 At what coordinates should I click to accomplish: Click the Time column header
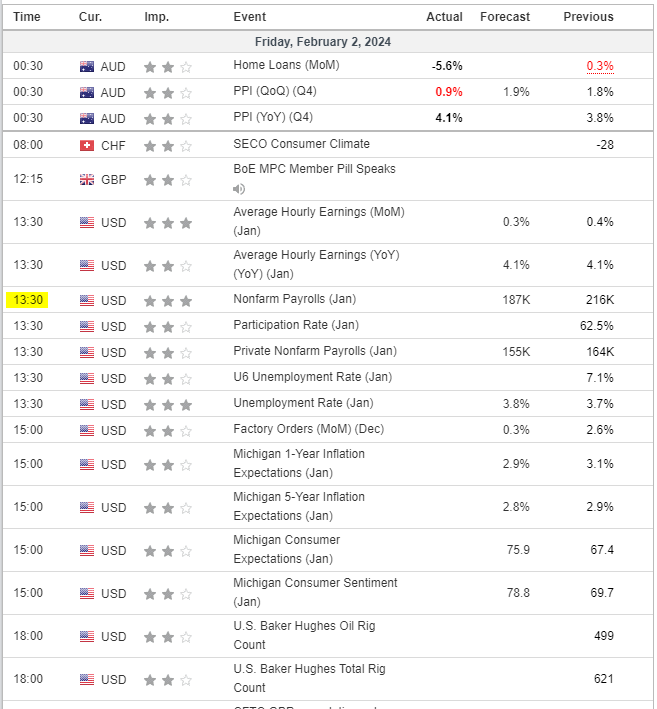(x=27, y=17)
